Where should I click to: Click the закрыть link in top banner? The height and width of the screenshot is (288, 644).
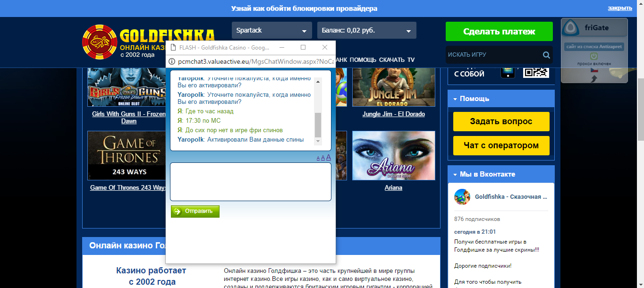tap(620, 8)
